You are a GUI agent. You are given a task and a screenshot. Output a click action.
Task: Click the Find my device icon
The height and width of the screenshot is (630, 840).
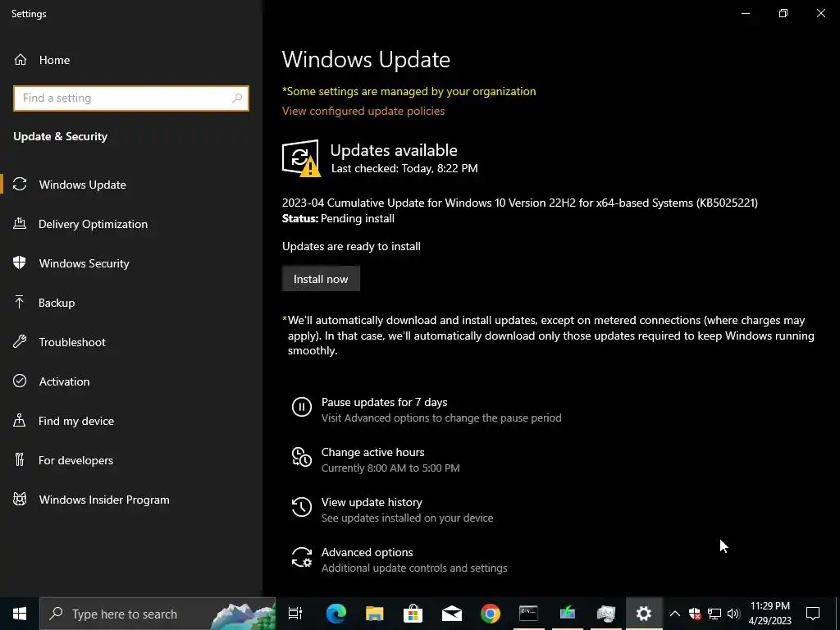(20, 420)
